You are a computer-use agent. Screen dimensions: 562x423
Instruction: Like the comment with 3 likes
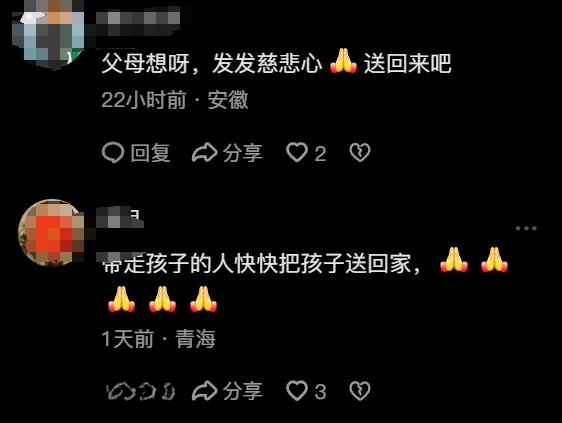pos(306,391)
